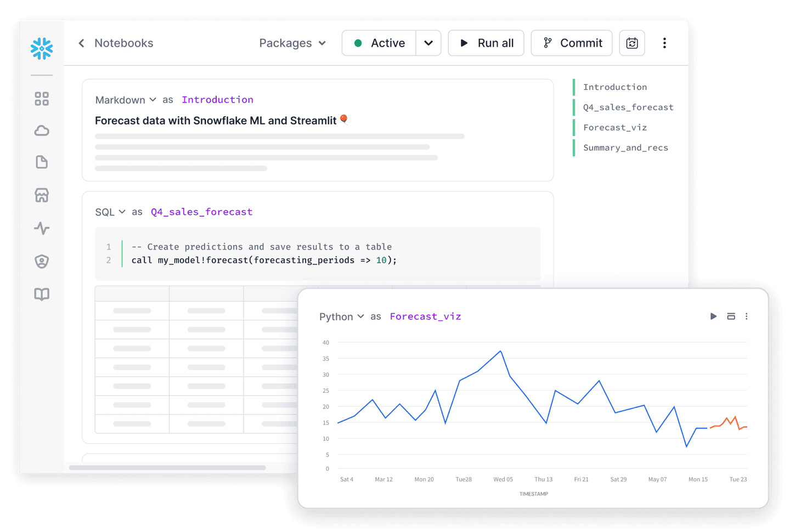The width and height of the screenshot is (790, 532).
Task: Click the Snowflake logo icon
Action: coord(42,48)
